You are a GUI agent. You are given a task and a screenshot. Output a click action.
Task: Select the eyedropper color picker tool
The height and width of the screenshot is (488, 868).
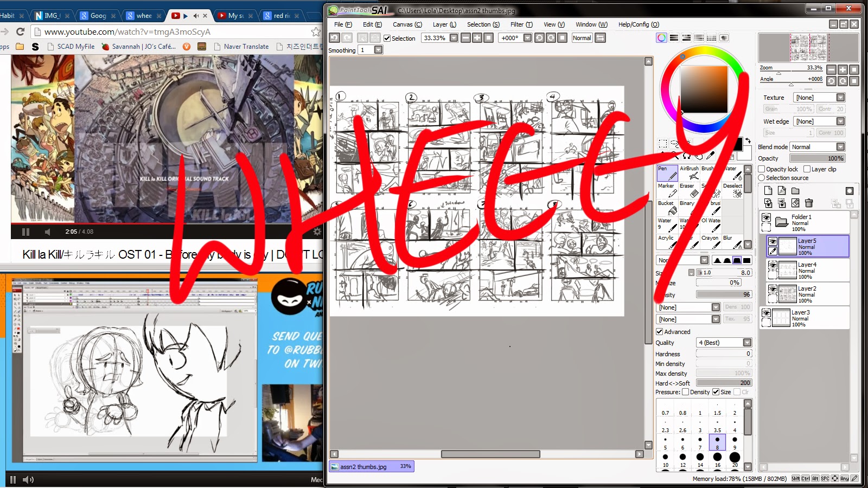[711, 156]
